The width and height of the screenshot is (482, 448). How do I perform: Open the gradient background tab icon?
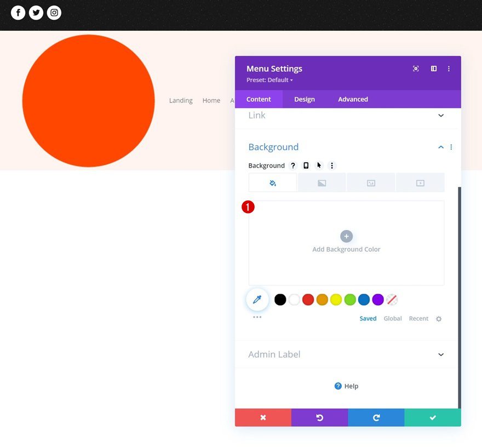coord(322,182)
